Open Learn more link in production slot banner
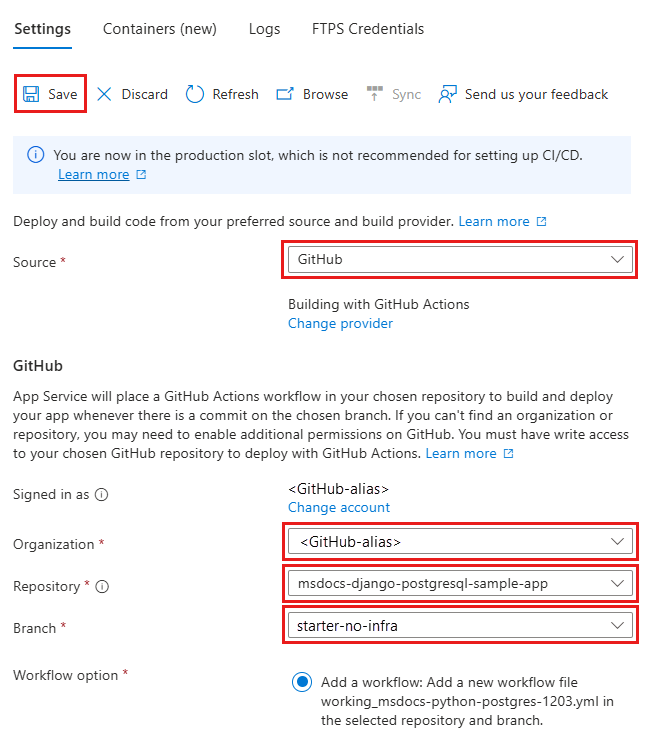The image size is (654, 743). coord(93,174)
